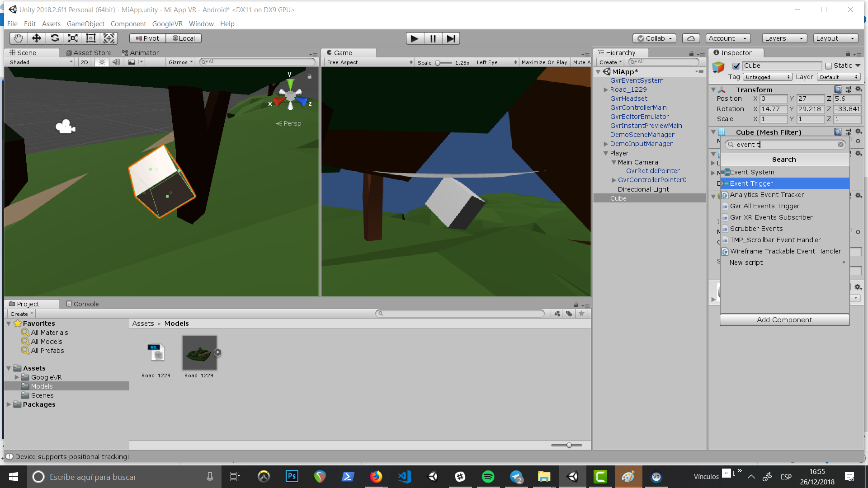Image resolution: width=868 pixels, height=488 pixels.
Task: Open the Layout dropdown
Action: [x=836, y=38]
